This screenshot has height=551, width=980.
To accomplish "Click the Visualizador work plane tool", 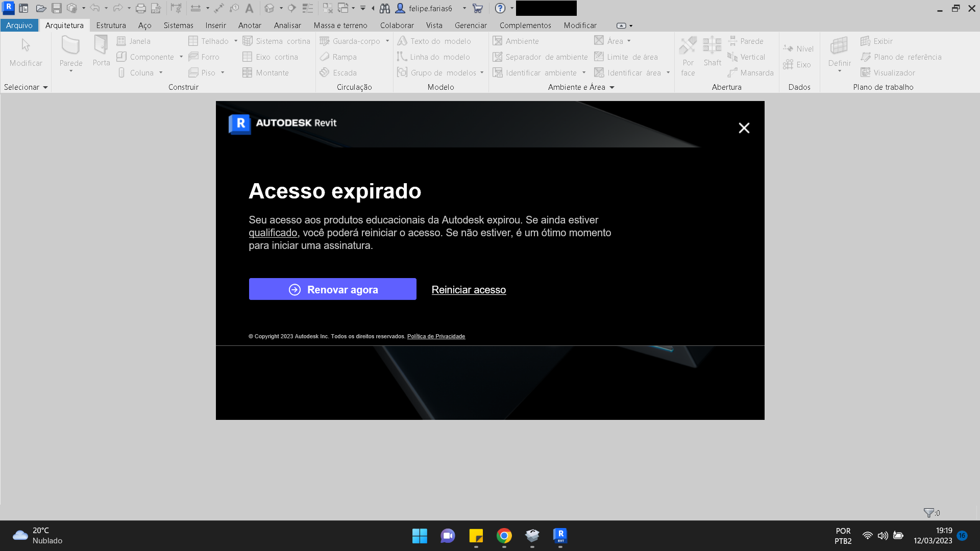I will (888, 73).
